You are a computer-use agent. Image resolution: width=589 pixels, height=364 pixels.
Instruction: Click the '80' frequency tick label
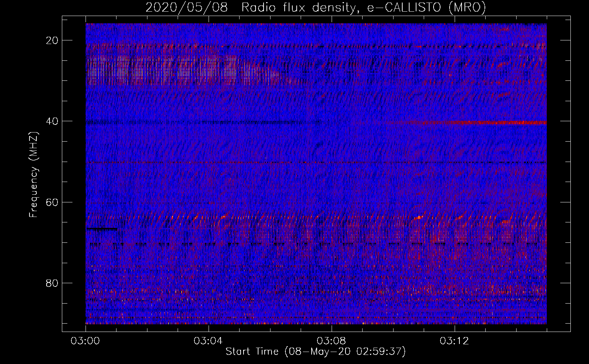pos(52,283)
